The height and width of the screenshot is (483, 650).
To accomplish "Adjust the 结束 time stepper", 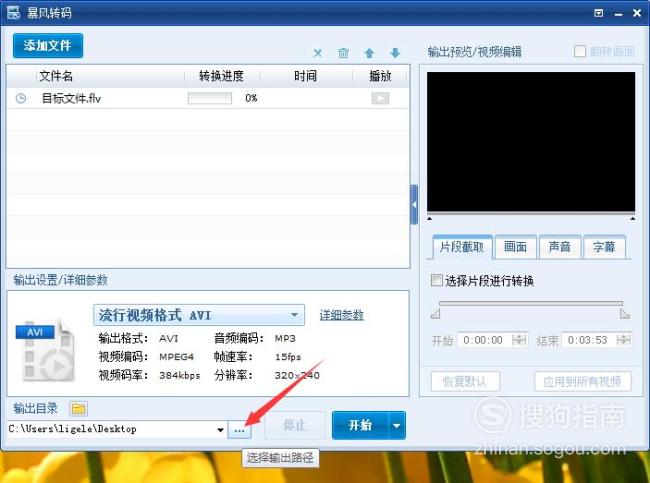I will (623, 340).
